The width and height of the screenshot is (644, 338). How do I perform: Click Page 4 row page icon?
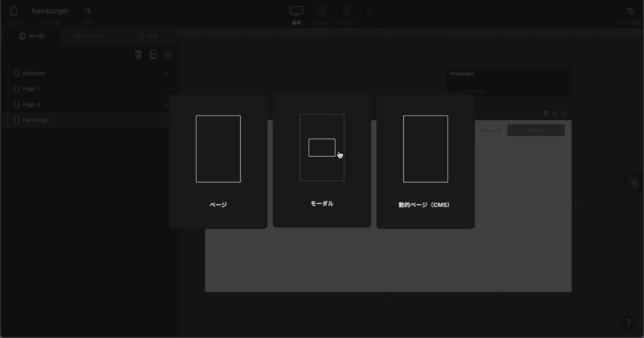click(x=17, y=104)
